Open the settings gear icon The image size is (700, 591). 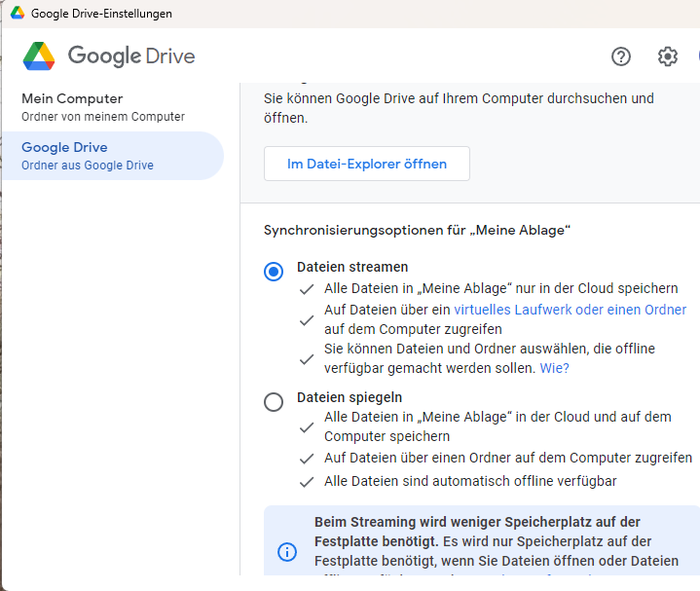click(x=667, y=56)
